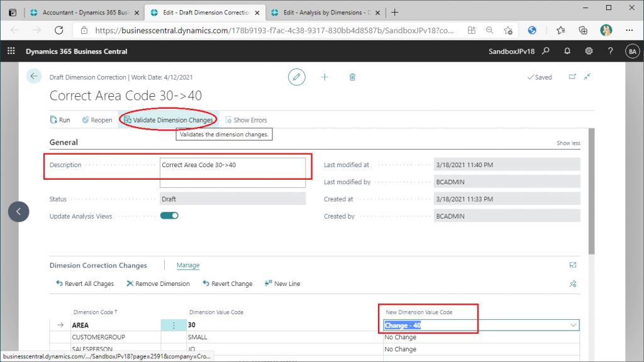Click Show less in the General section
644x362 pixels.
click(x=569, y=143)
